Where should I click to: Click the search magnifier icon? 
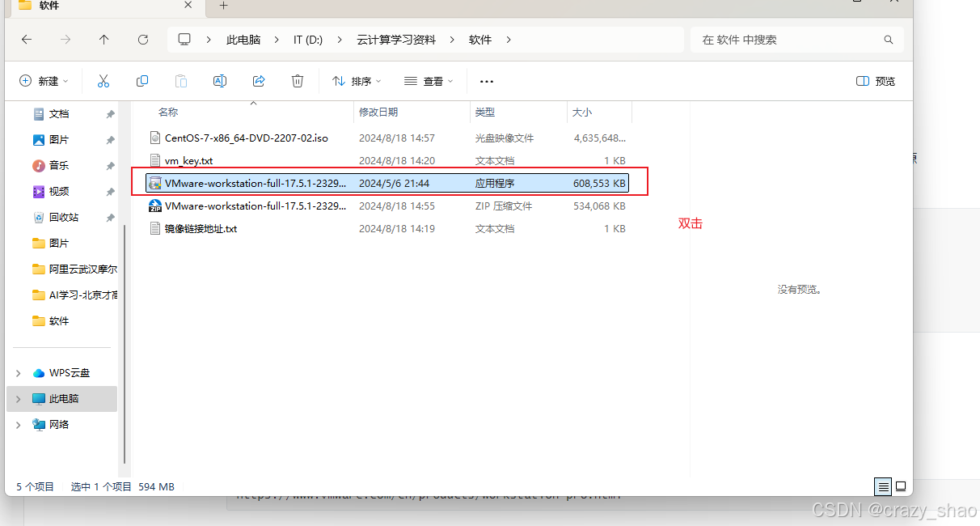coord(889,40)
